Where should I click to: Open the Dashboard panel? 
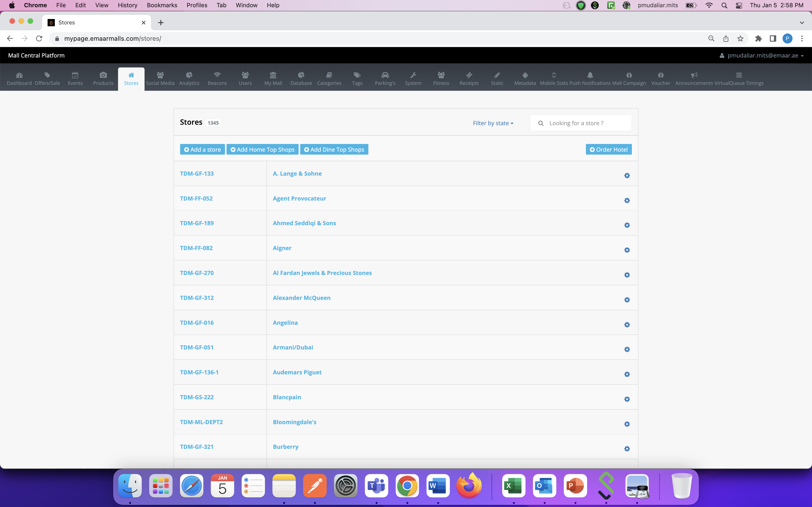click(x=19, y=77)
